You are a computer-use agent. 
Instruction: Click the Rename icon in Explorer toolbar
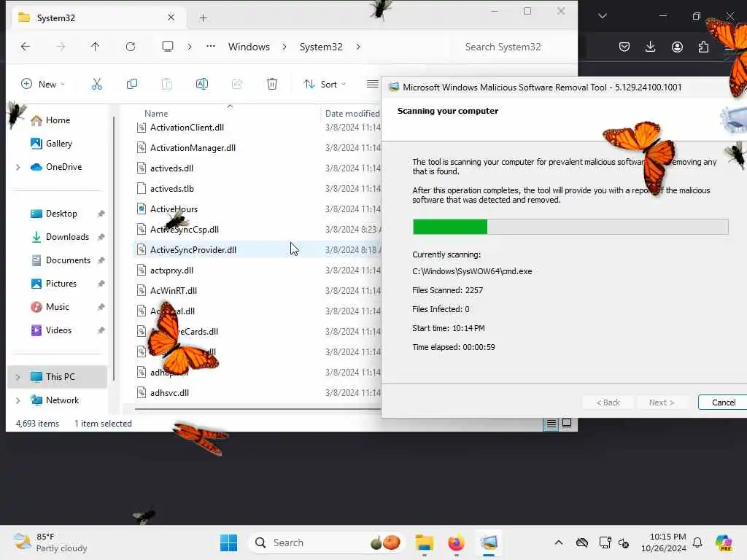202,85
